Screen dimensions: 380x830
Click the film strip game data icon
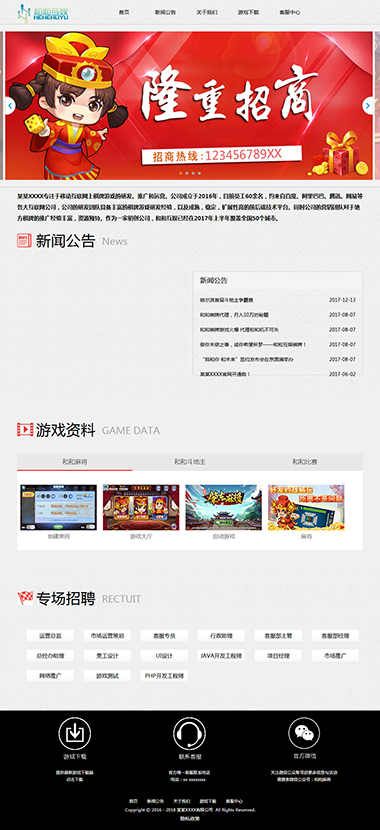tap(25, 429)
